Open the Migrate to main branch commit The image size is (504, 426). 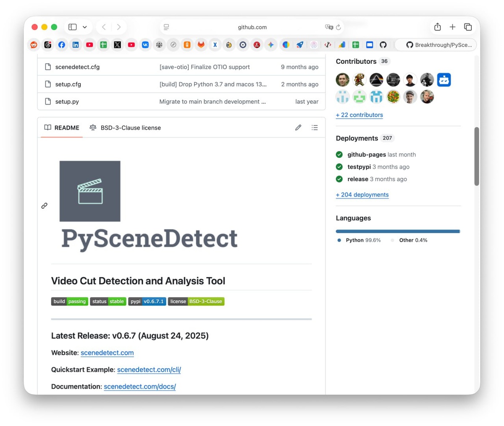213,102
